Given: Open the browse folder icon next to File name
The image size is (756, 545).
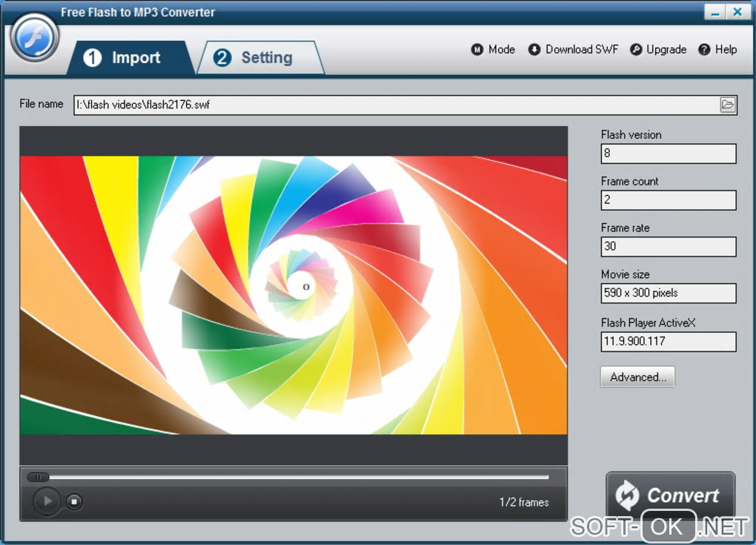Looking at the screenshot, I should [x=728, y=105].
